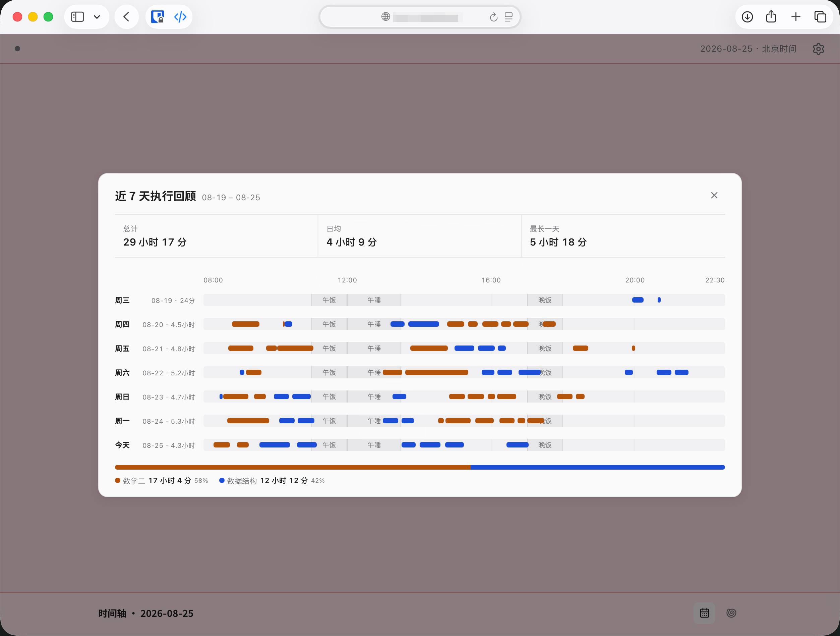840x636 pixels.
Task: Close the 近 7 天执行回顾 dialog
Action: (714, 195)
